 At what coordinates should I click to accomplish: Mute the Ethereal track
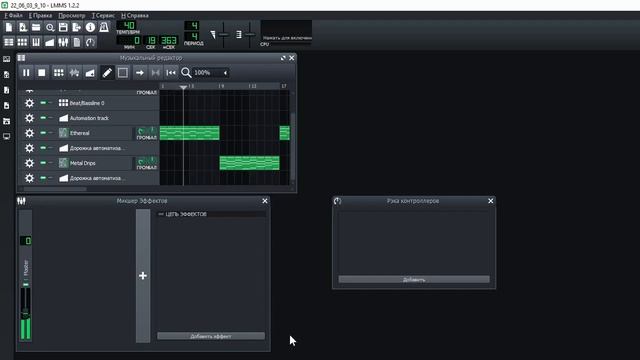[x=43, y=133]
